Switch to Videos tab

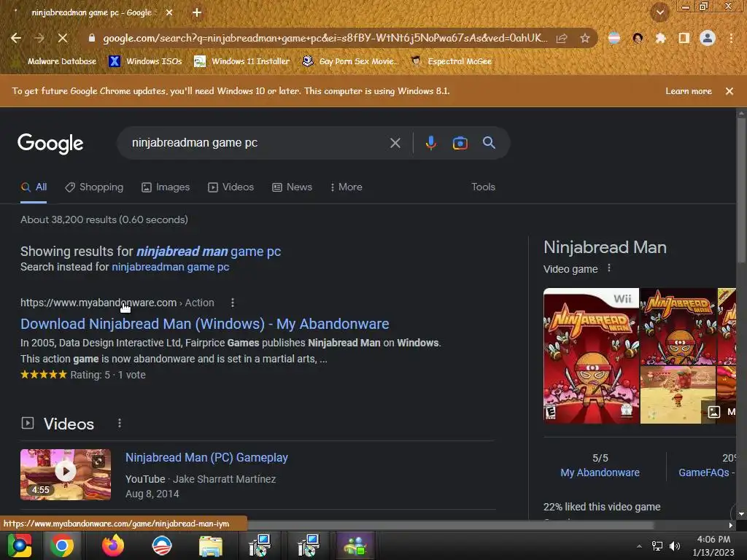[x=231, y=187]
